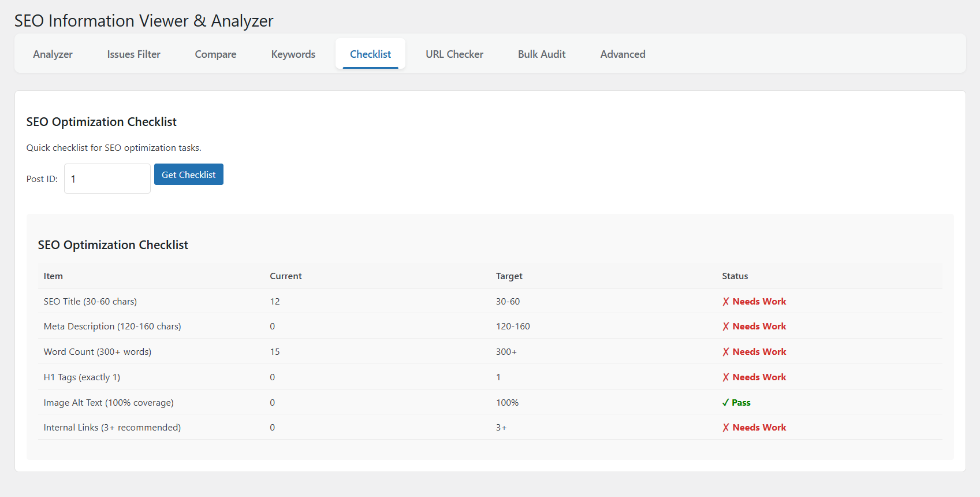The height and width of the screenshot is (497, 980).
Task: Open the Analyzer tab
Action: [53, 54]
